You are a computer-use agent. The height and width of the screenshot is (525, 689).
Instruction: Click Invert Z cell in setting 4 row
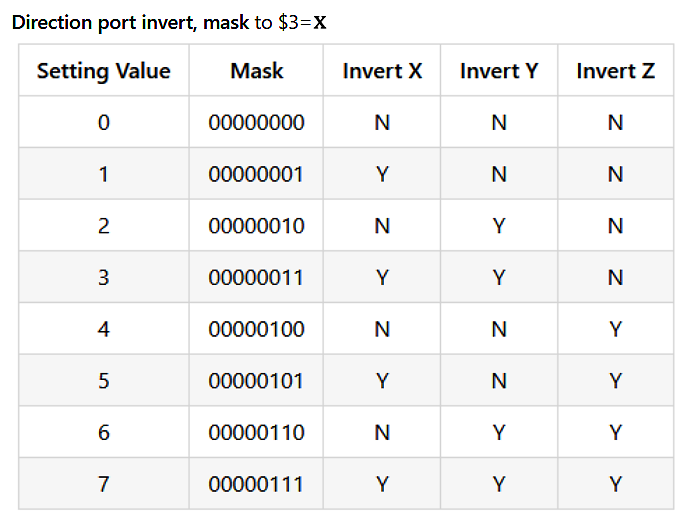tap(616, 329)
